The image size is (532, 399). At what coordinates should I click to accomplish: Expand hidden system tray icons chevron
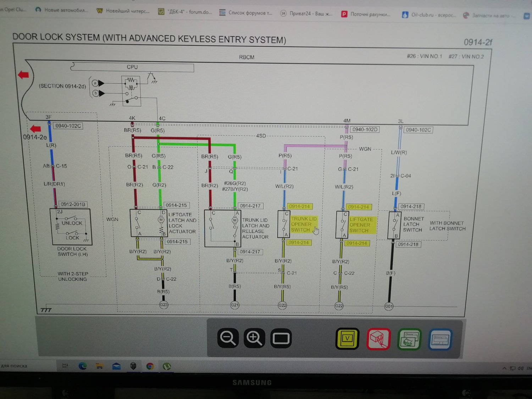coord(504,368)
